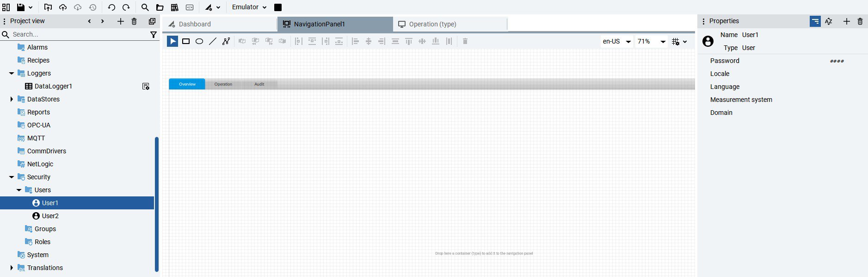Click the upload-from-folder icon in top toolbar
The height and width of the screenshot is (277, 868).
[48, 7]
